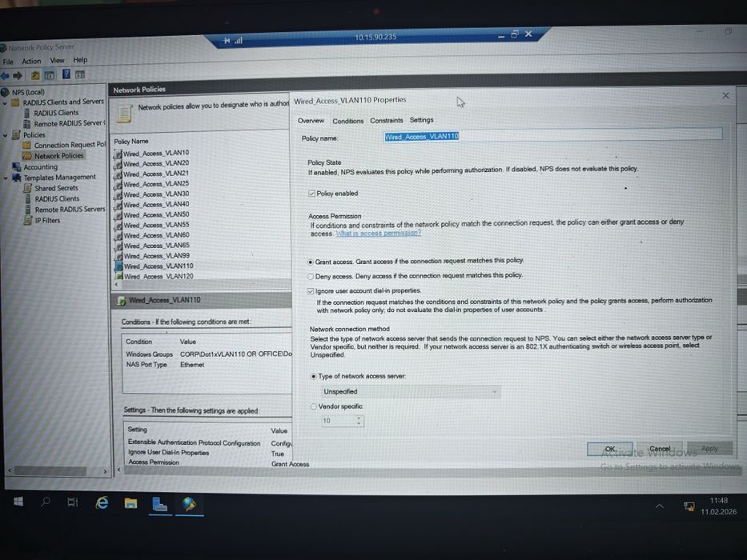747x560 pixels.
Task: Open the Action menu
Action: pos(31,61)
